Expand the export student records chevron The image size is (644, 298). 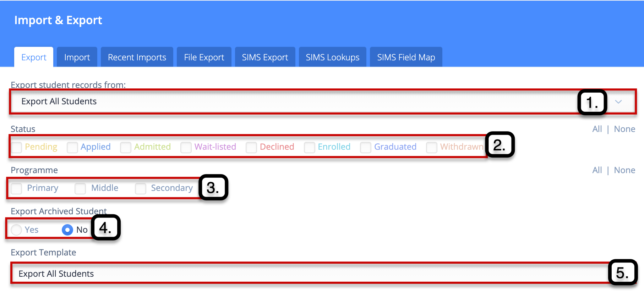pyautogui.click(x=618, y=102)
